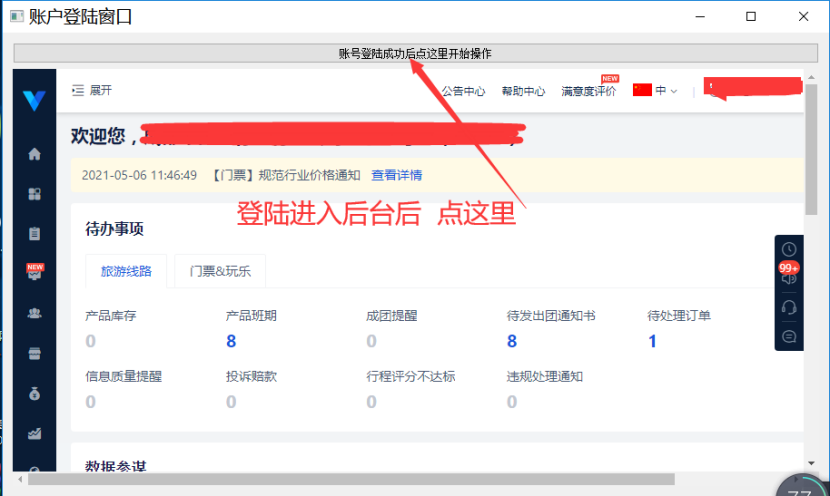The width and height of the screenshot is (830, 496).
Task: Click the 满意度评价 link
Action: pyautogui.click(x=588, y=91)
